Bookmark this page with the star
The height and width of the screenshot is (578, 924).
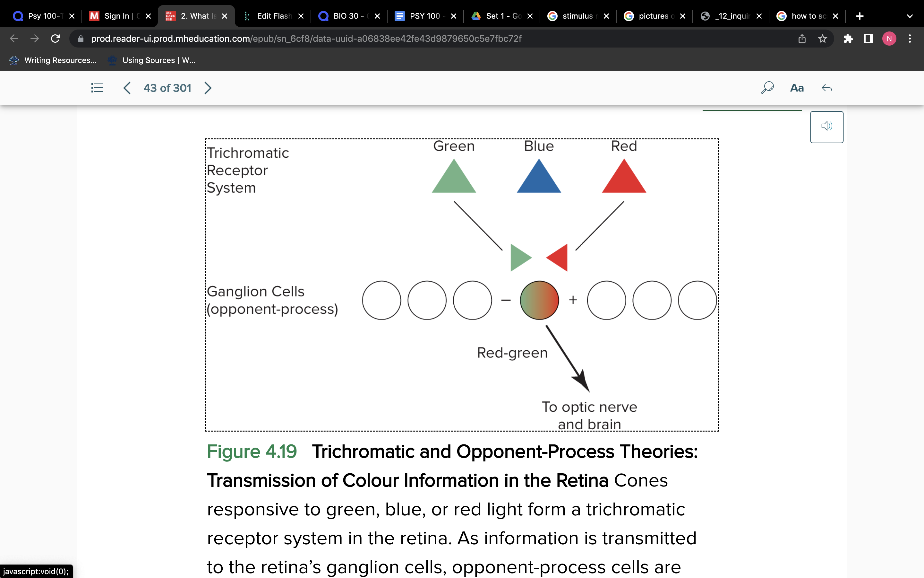(x=822, y=38)
